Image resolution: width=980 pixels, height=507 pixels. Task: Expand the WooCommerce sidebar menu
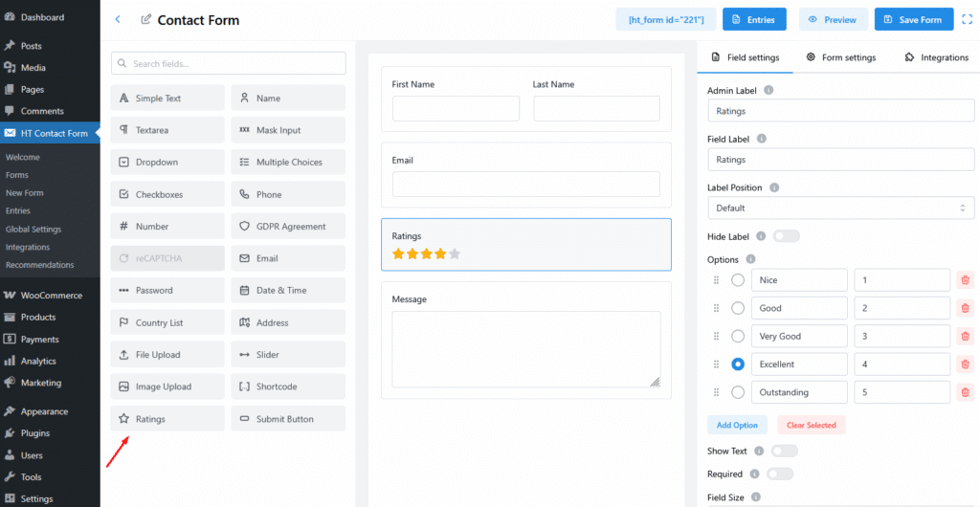[51, 296]
